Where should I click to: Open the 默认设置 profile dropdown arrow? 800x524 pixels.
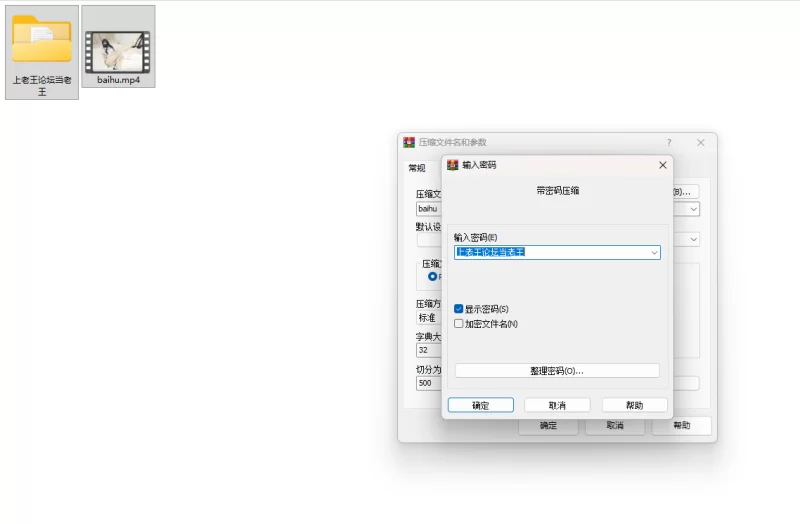[x=693, y=240]
